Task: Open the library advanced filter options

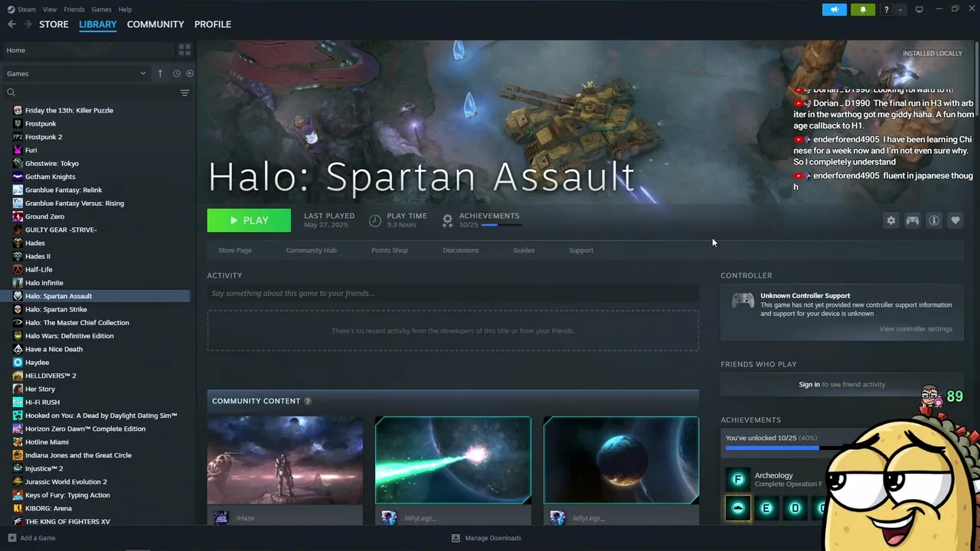Action: coord(185,93)
